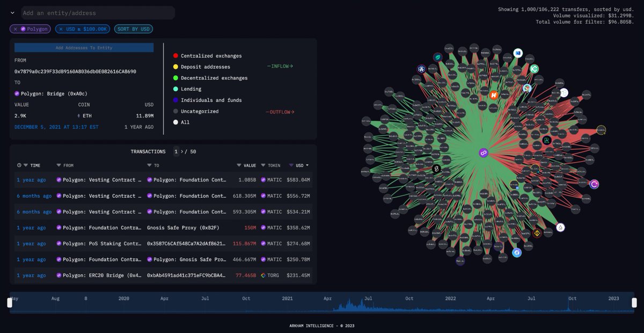Select the blue slash logo node at bottom
The height and width of the screenshot is (333, 644).
coord(517,252)
